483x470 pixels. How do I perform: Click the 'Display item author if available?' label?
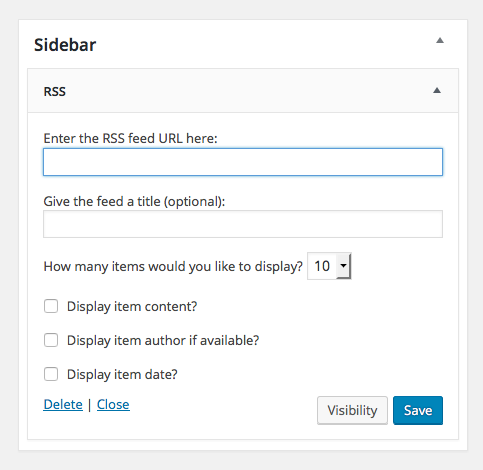click(x=163, y=340)
